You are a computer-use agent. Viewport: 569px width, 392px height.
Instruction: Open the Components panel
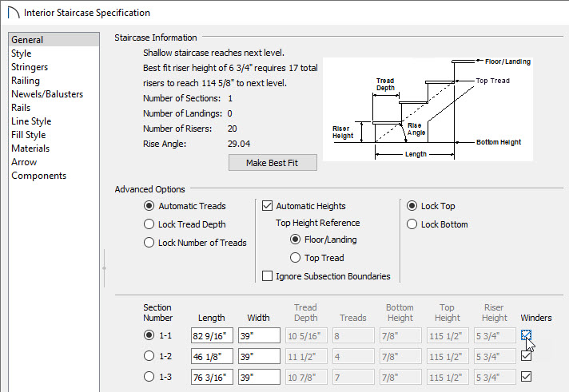[54, 176]
